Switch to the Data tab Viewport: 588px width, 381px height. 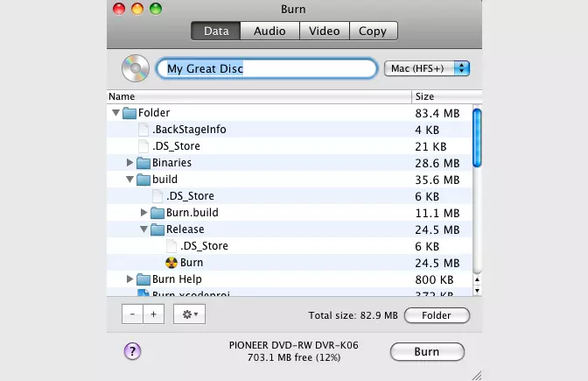[x=216, y=31]
